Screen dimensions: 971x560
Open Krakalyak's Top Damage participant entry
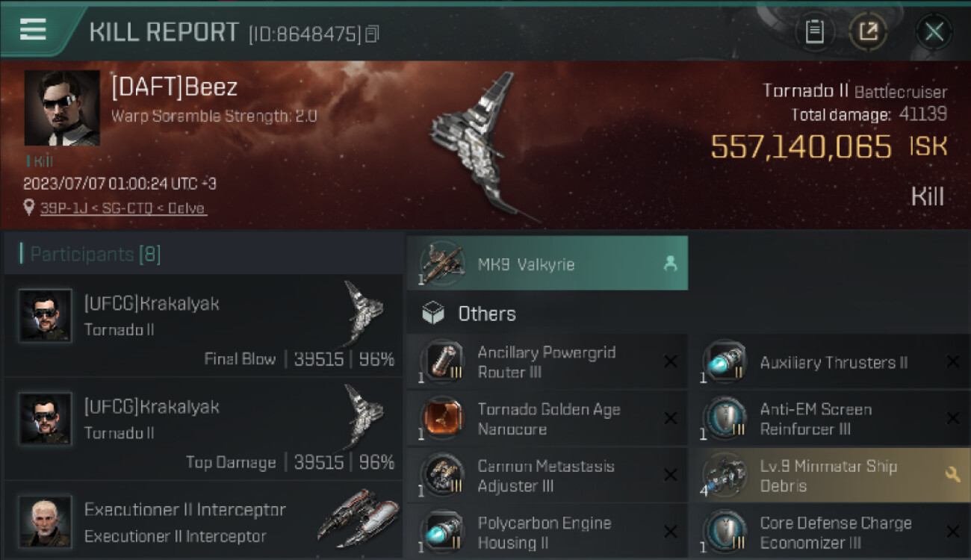[203, 429]
